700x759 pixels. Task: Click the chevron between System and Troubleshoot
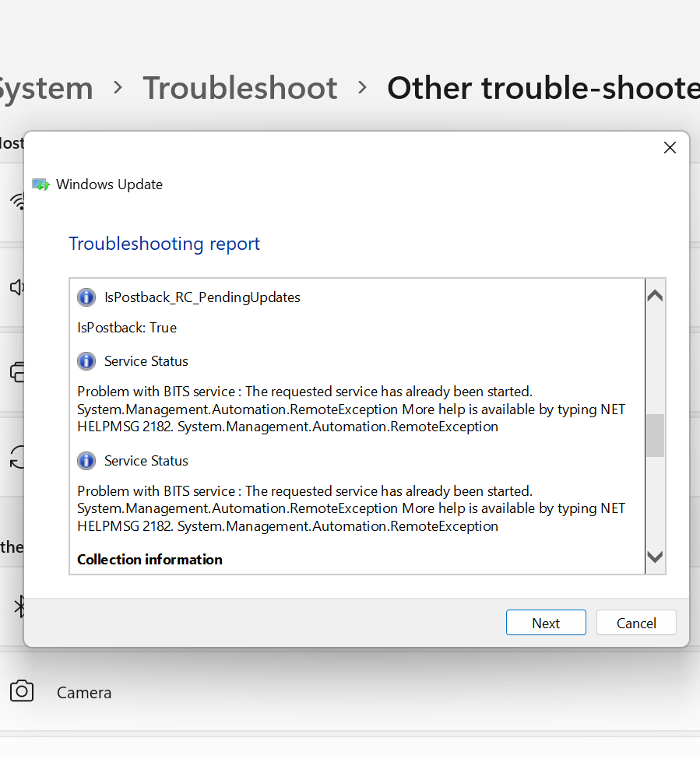click(118, 88)
